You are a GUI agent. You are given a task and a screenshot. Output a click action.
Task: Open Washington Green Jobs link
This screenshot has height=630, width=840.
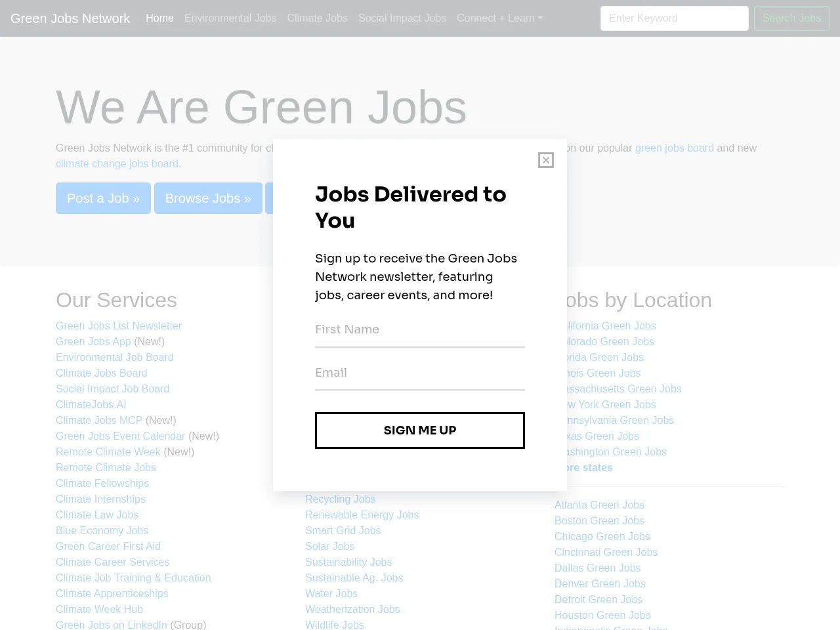[617, 451]
